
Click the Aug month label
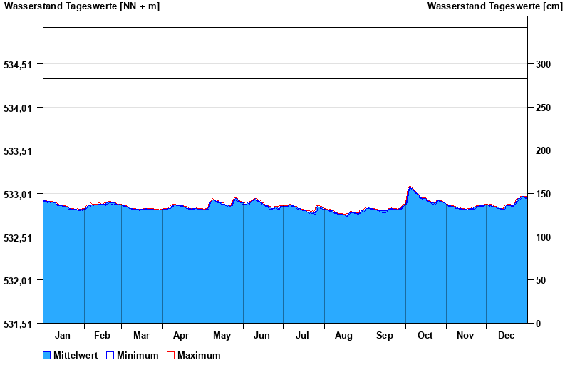point(343,335)
